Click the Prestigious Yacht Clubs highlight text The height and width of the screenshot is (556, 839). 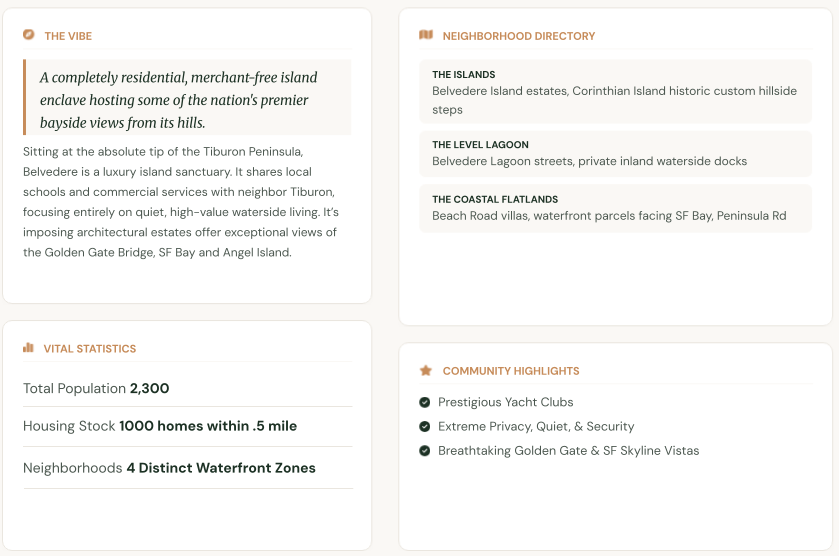tap(506, 402)
